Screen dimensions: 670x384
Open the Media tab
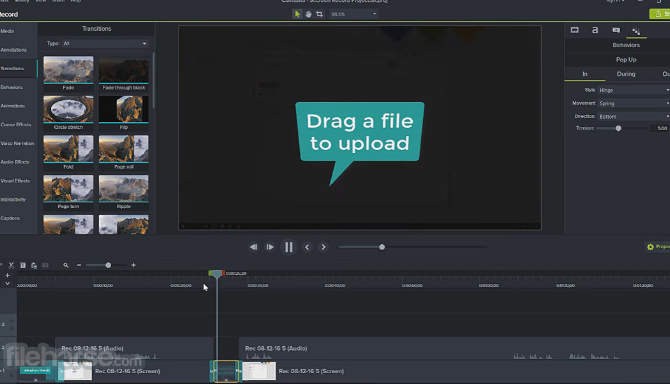[x=7, y=31]
